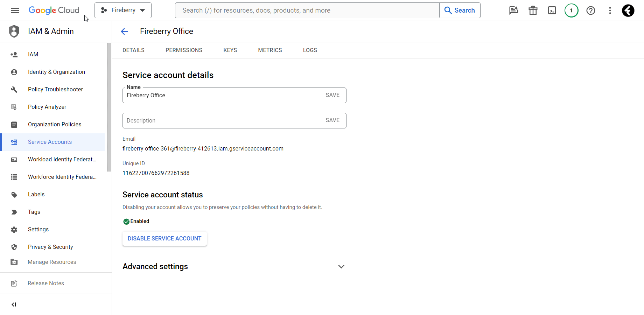This screenshot has height=315, width=644.
Task: Click the Workload Identity Federation card icon
Action: pyautogui.click(x=14, y=160)
